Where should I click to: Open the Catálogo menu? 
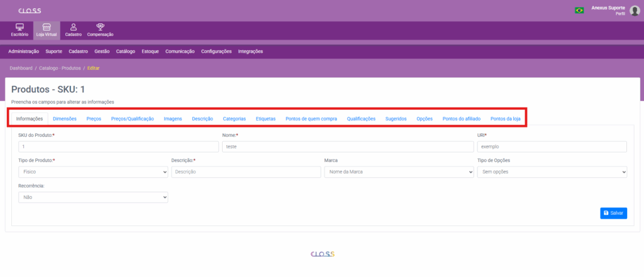tap(126, 51)
